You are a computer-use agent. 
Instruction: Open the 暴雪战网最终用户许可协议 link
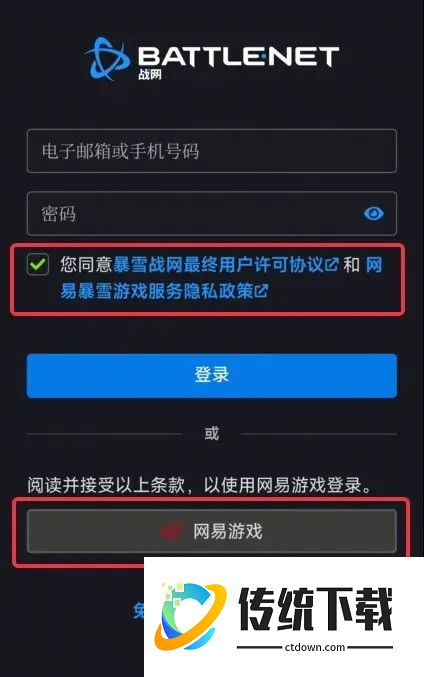click(218, 264)
